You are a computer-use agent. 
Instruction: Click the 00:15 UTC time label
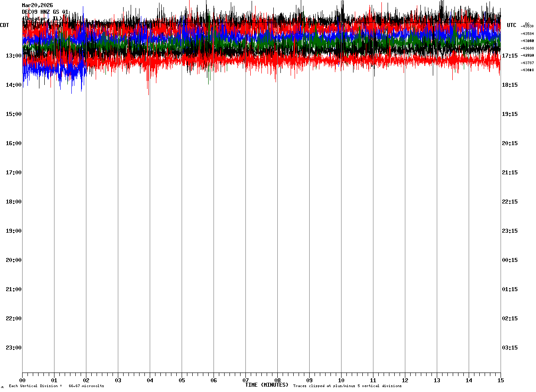point(510,260)
